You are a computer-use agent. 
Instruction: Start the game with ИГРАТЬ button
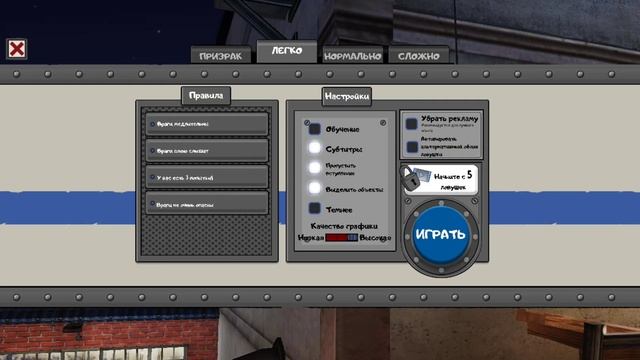(x=441, y=235)
